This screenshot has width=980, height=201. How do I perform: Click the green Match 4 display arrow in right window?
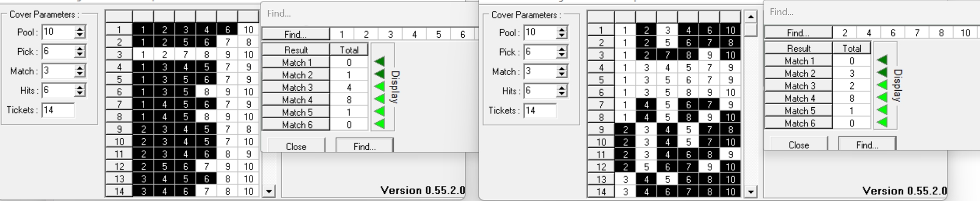click(x=882, y=97)
